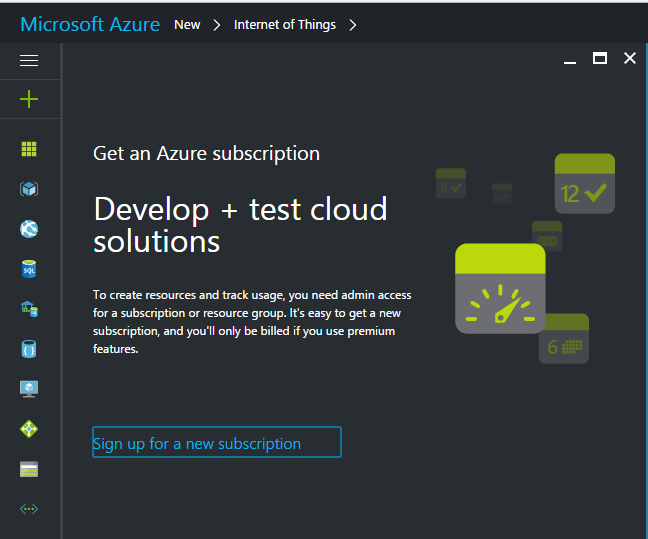Viewport: 648px width, 539px height.
Task: Click 'Develop + test cloud solutions' headline
Action: 240,225
